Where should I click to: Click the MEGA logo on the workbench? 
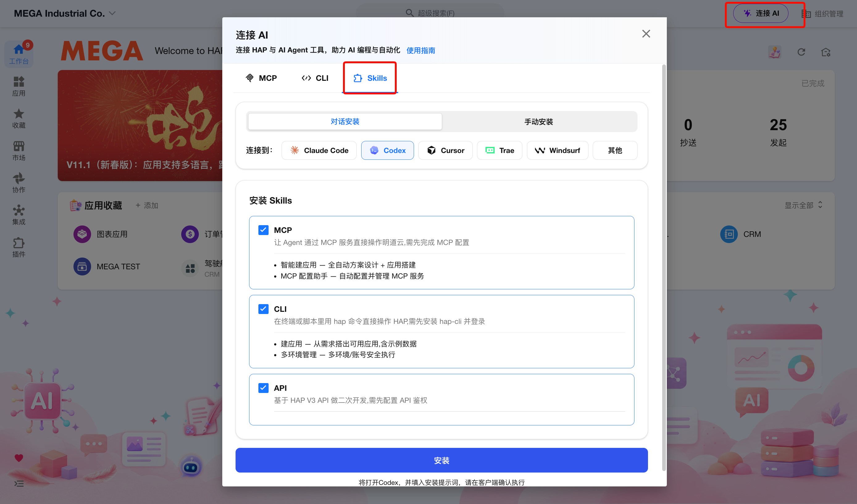point(102,51)
